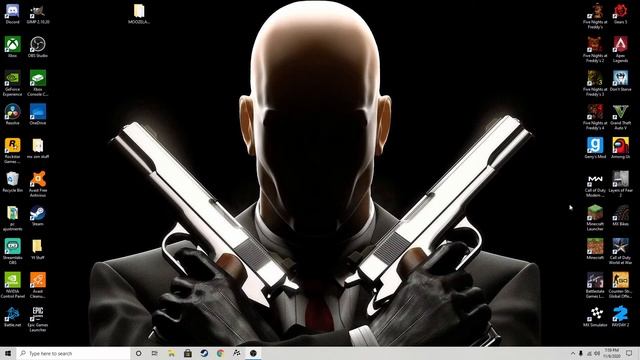Open Task View on the taskbar
This screenshot has width=640, height=360.
point(155,353)
